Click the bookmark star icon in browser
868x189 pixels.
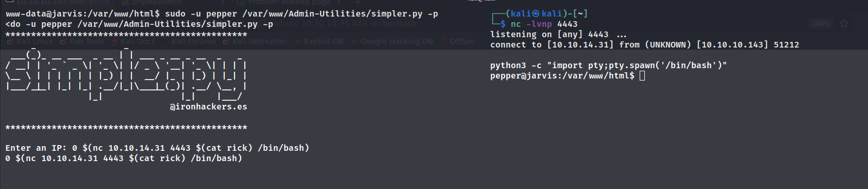[844, 23]
